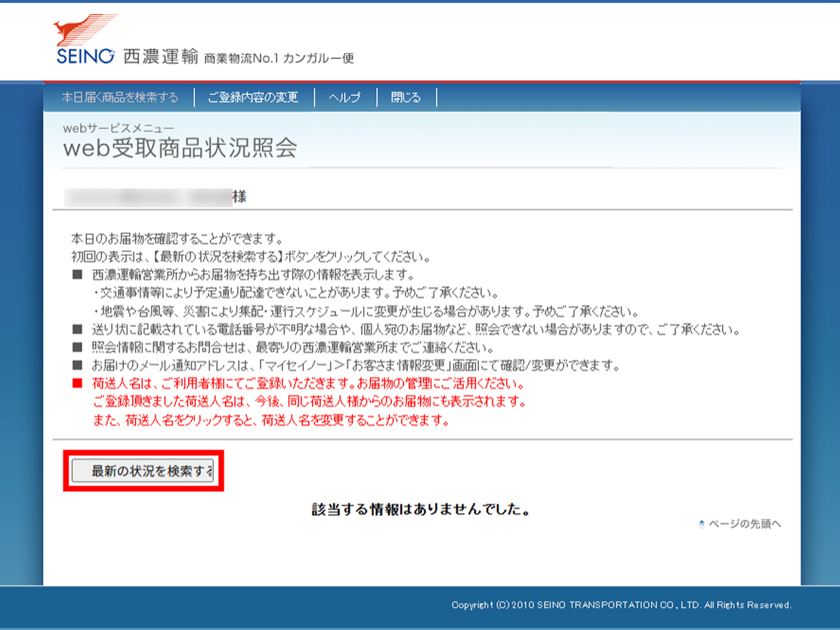This screenshot has height=630, width=840.
Task: Open the ヘルプ menu item
Action: point(344,97)
